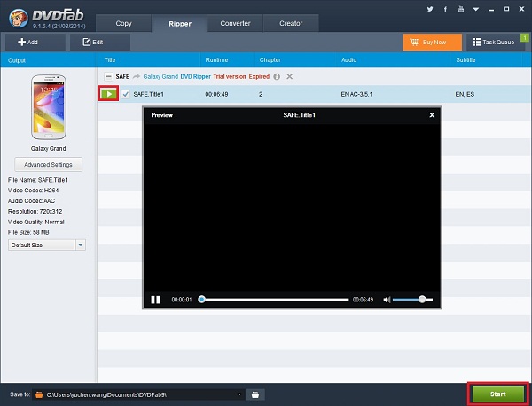The image size is (532, 406).
Task: Click the Audio column header
Action: pyautogui.click(x=348, y=60)
